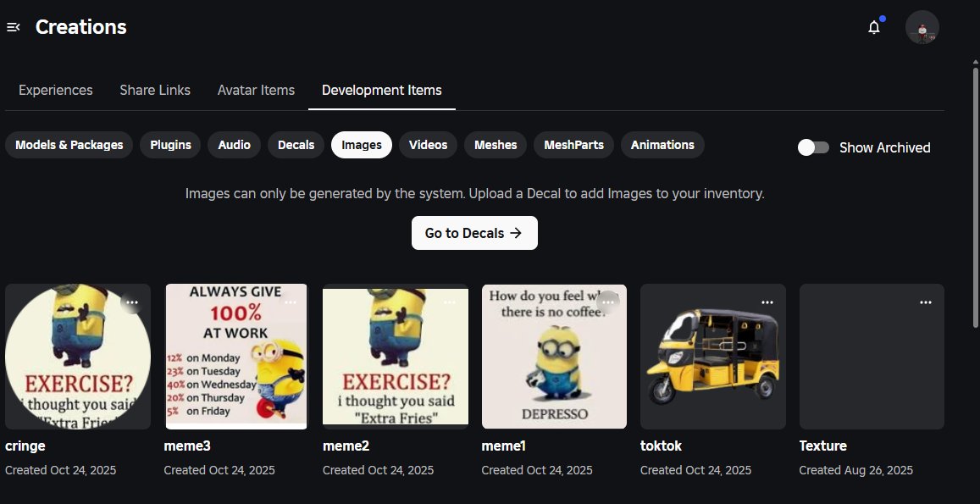
Task: Filter by Audio
Action: (235, 145)
